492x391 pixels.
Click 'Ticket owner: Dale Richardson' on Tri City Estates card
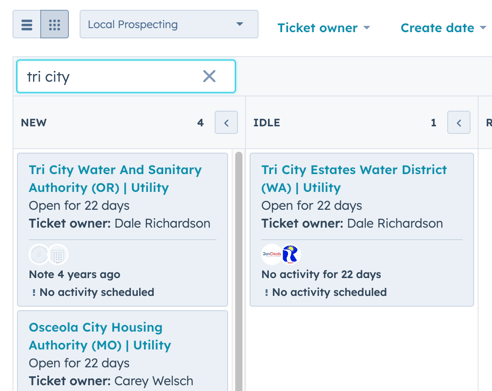[x=352, y=223]
